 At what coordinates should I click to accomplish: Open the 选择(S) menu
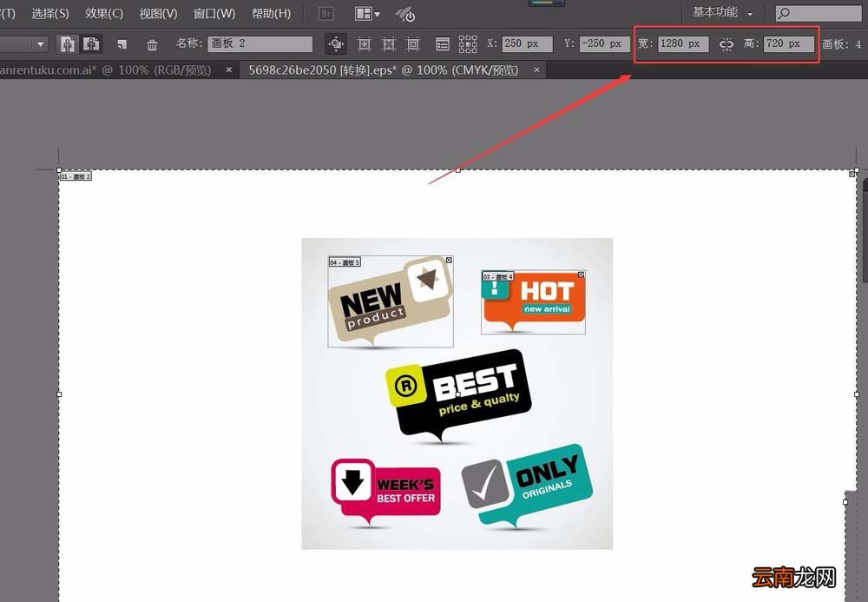pyautogui.click(x=49, y=13)
